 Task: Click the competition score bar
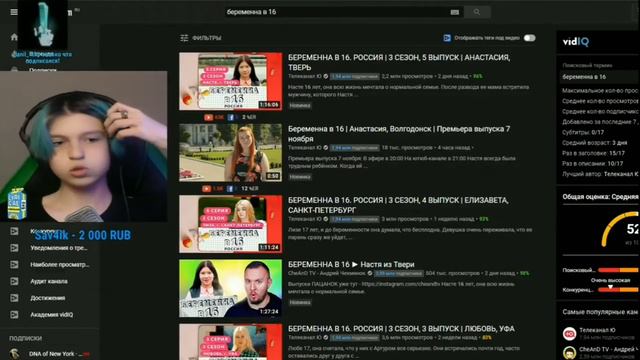[x=618, y=290]
